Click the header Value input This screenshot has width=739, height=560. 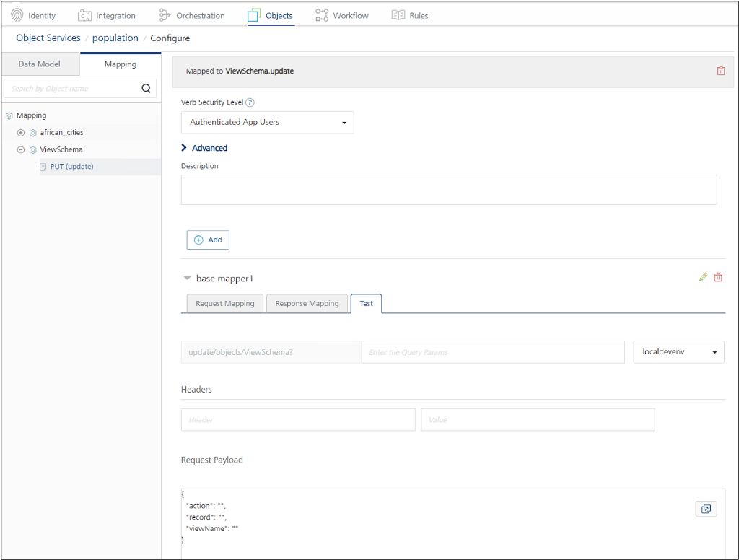(x=538, y=419)
